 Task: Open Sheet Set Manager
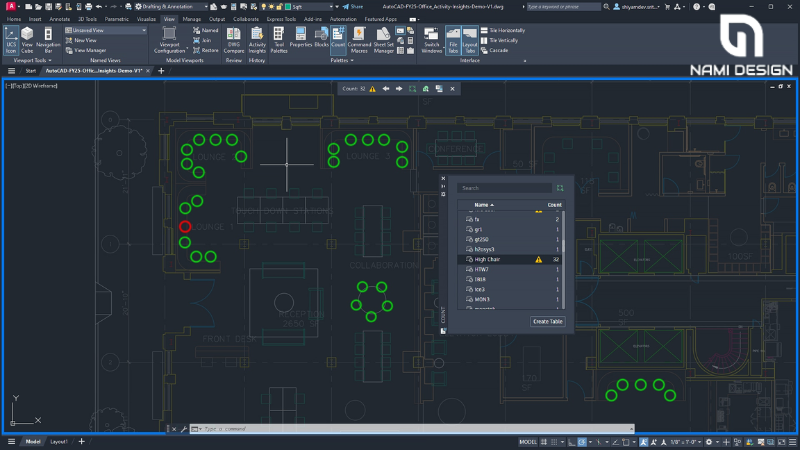click(383, 40)
